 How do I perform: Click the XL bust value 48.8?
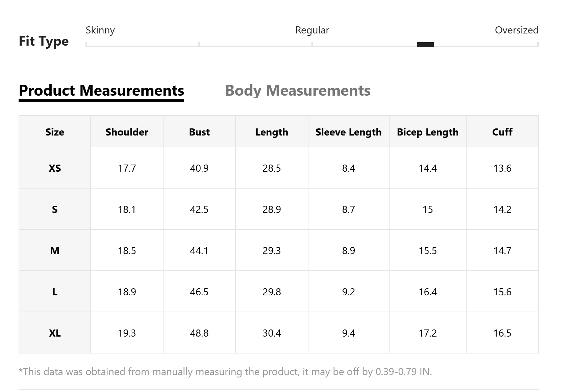pyautogui.click(x=199, y=333)
